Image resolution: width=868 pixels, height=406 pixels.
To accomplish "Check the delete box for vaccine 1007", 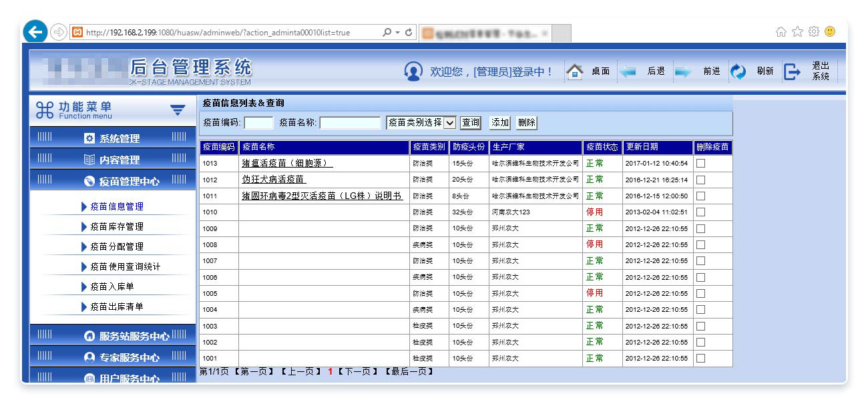I will point(700,261).
